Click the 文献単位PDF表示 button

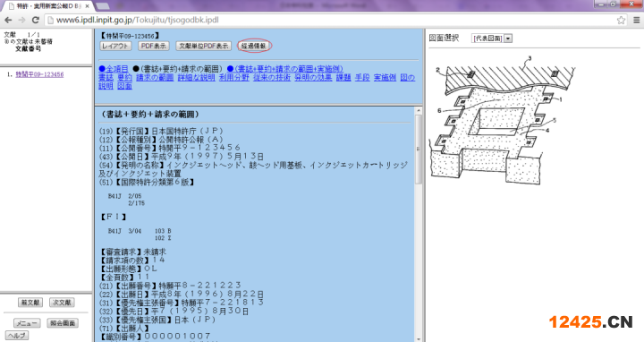click(x=204, y=46)
